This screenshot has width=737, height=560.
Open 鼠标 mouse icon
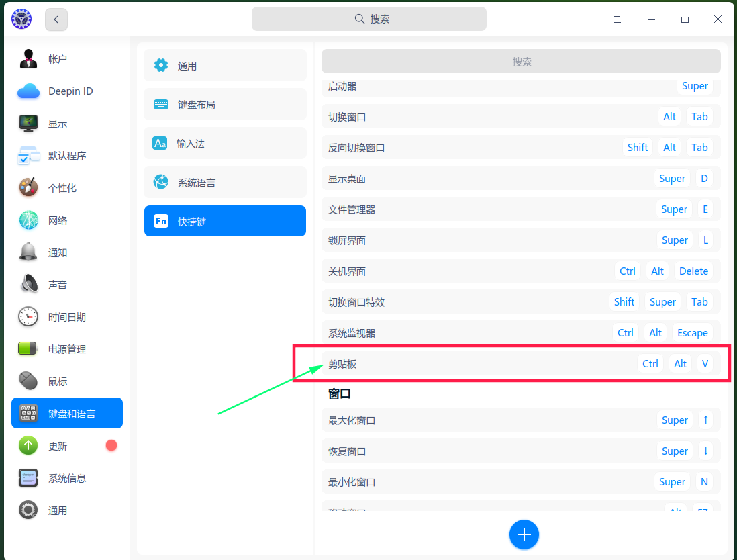(x=28, y=381)
